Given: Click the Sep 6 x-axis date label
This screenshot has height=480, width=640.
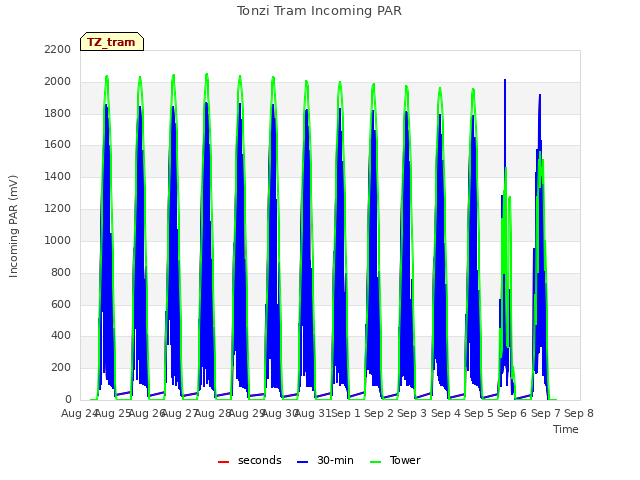Looking at the screenshot, I should pyautogui.click(x=512, y=413).
